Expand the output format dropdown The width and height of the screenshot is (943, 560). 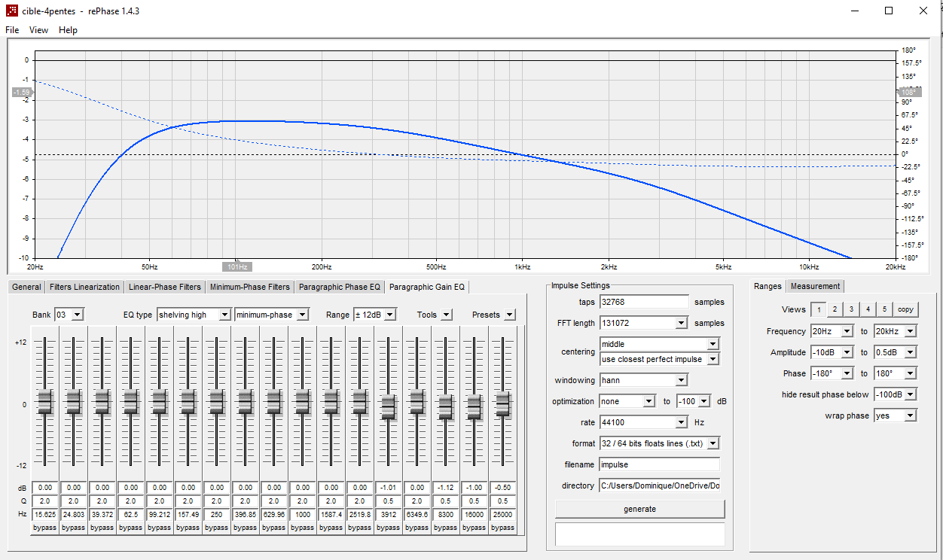click(659, 443)
